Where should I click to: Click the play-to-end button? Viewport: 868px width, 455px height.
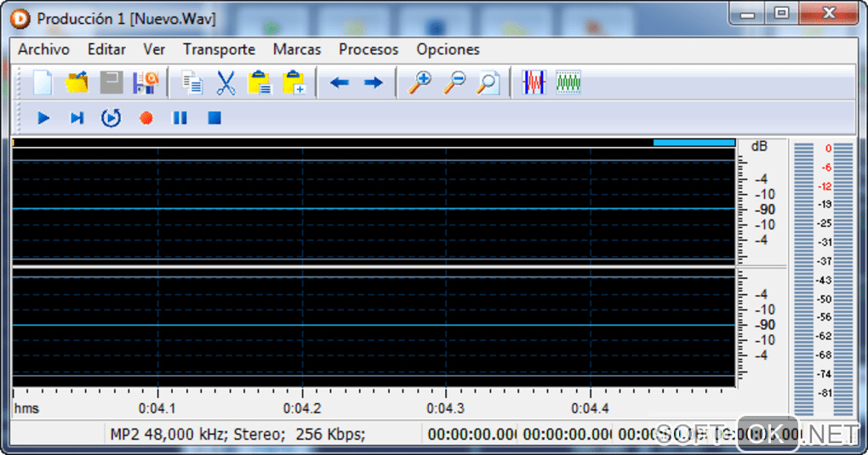coord(77,118)
